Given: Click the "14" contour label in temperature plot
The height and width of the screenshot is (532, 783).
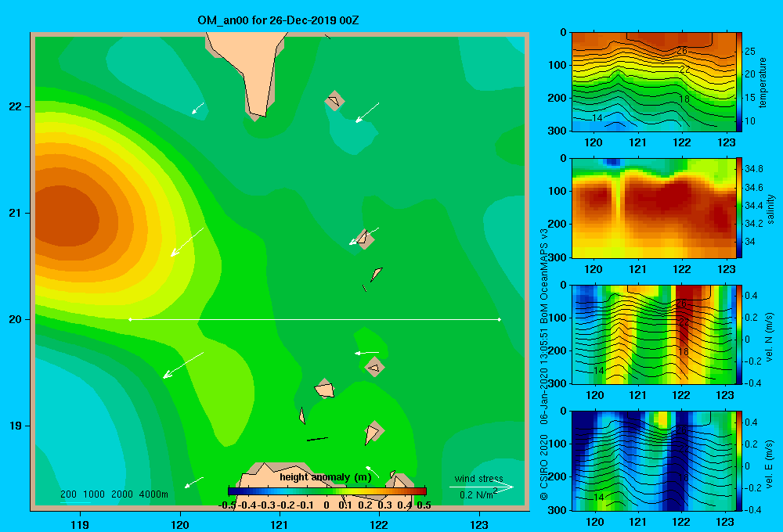Looking at the screenshot, I should (x=597, y=118).
